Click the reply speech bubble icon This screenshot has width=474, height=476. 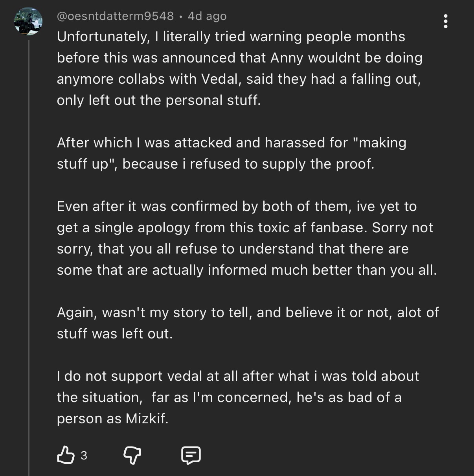pos(191,455)
